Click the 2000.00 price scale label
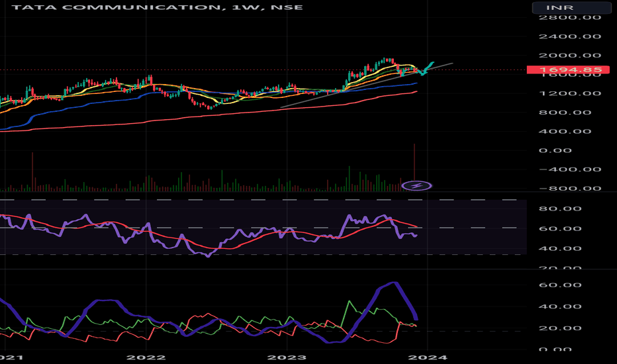 [570, 56]
